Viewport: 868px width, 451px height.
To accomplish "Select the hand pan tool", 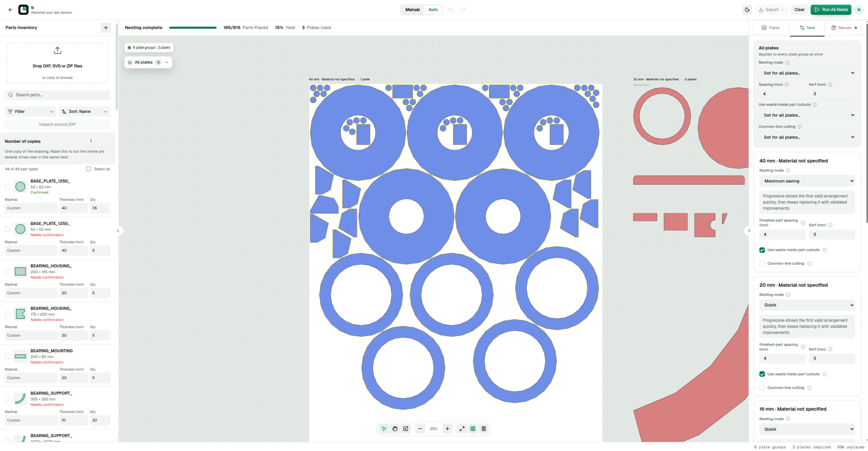I will (x=395, y=429).
